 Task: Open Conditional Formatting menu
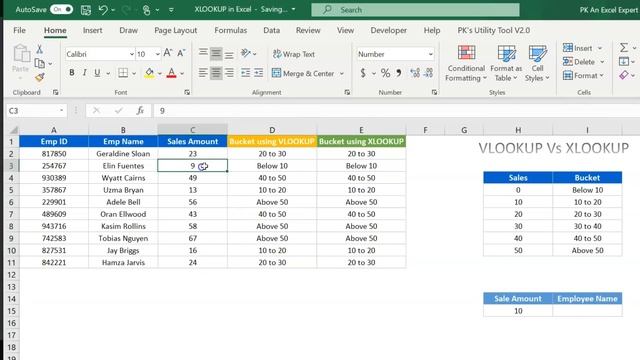point(466,63)
